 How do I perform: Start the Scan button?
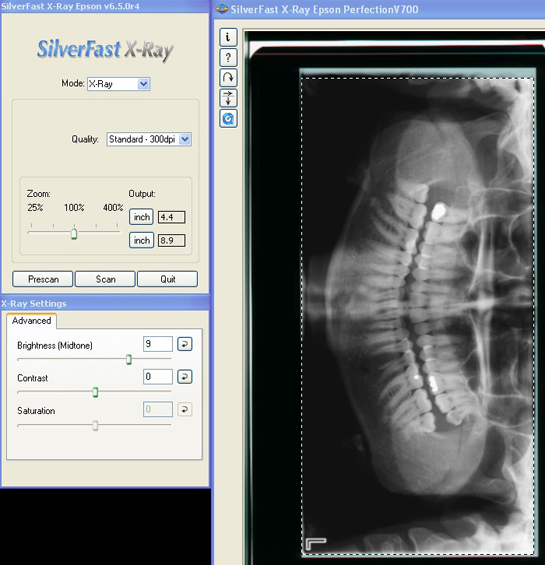[x=105, y=279]
